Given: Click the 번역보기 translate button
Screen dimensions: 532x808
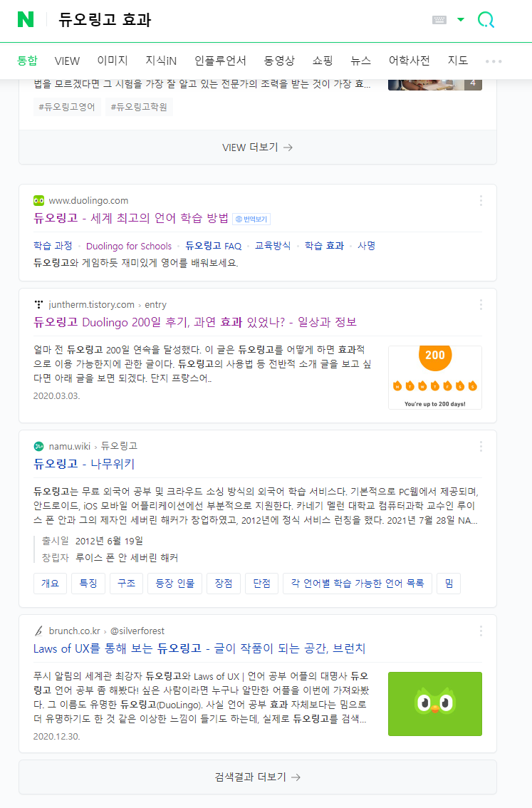Looking at the screenshot, I should [251, 219].
